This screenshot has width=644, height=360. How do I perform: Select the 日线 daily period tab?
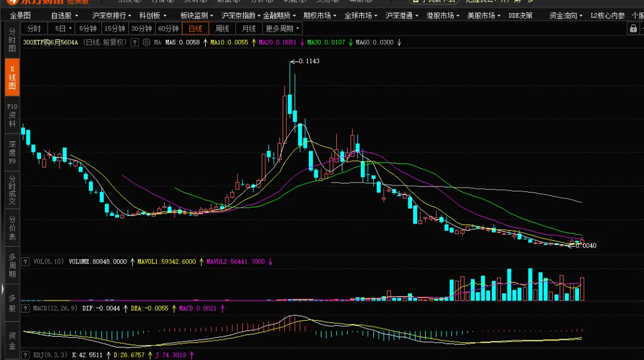click(196, 29)
